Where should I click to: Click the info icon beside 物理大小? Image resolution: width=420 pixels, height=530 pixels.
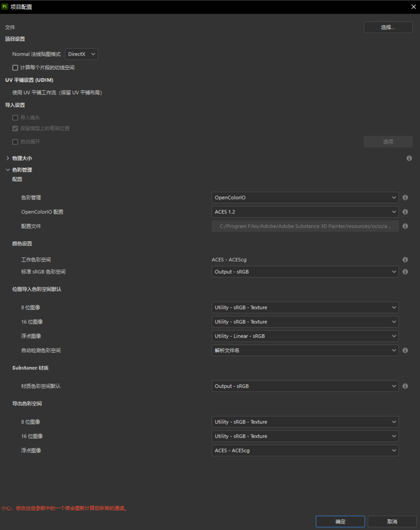tap(409, 158)
